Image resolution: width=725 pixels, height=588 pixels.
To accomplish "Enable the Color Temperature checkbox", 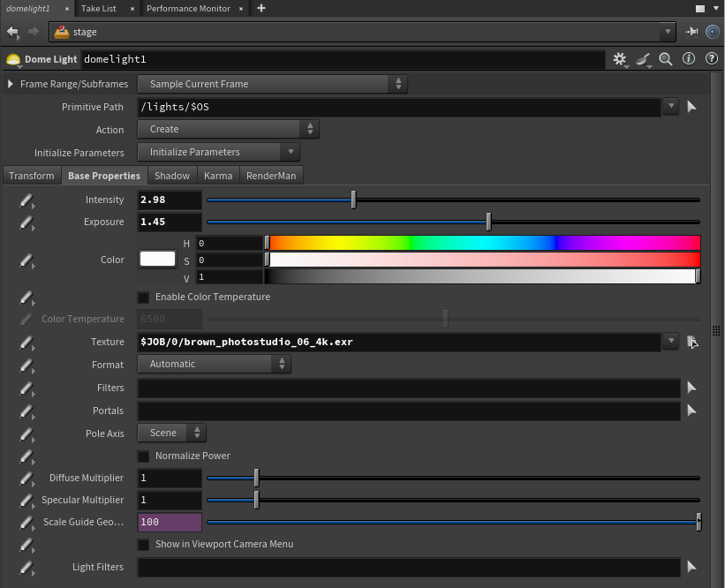I will point(143,297).
